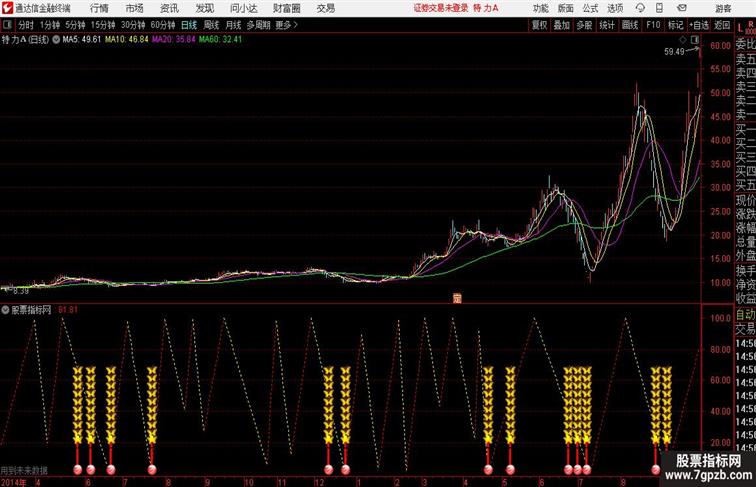Click the 除权 marker icon on price chart
Image resolution: width=756 pixels, height=487 pixels.
(x=457, y=298)
